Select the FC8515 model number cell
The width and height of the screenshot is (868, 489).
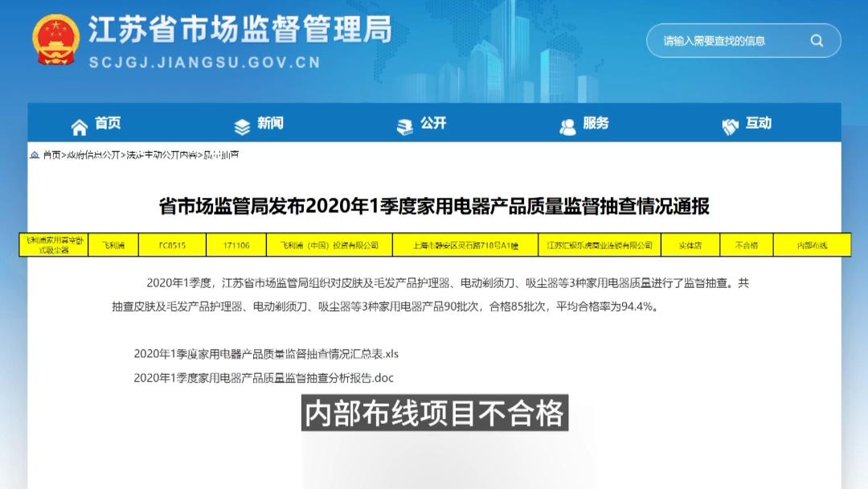pyautogui.click(x=174, y=245)
